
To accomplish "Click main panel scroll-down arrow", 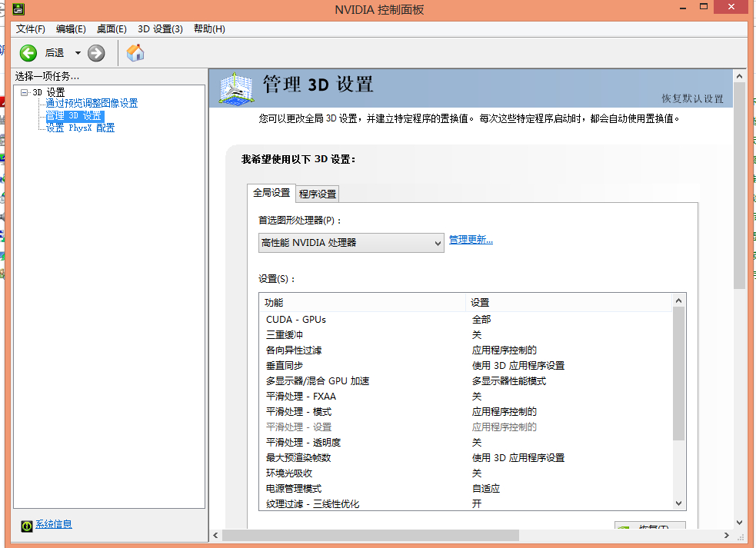I will [740, 523].
